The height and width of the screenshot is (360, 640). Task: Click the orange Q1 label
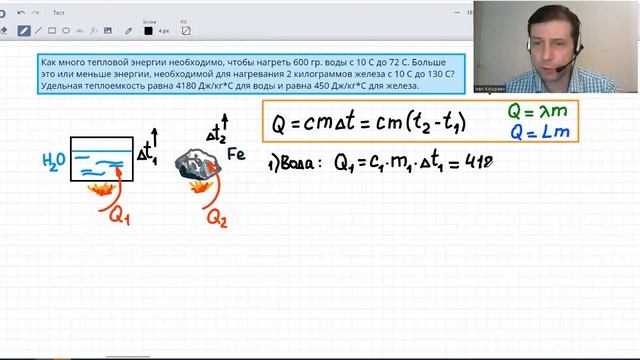[x=120, y=215]
